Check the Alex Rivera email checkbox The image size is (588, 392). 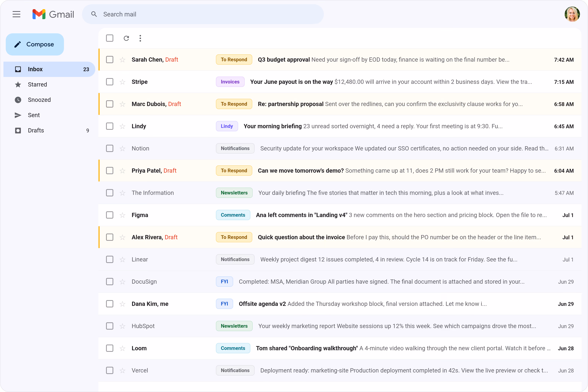coord(109,237)
